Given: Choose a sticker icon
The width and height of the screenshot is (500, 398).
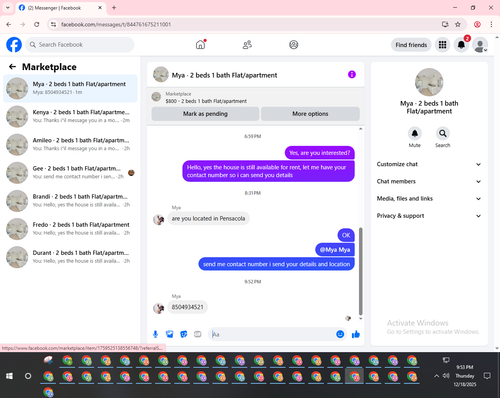Looking at the screenshot, I should [184, 334].
